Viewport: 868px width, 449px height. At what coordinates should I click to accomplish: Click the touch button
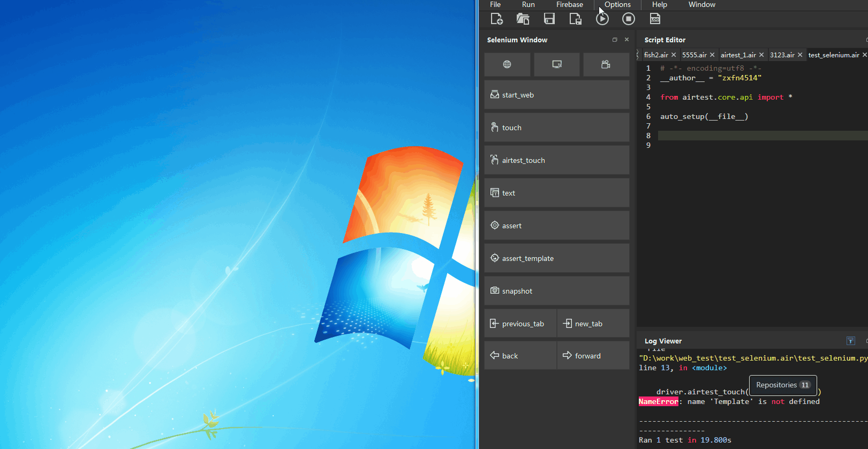click(557, 128)
